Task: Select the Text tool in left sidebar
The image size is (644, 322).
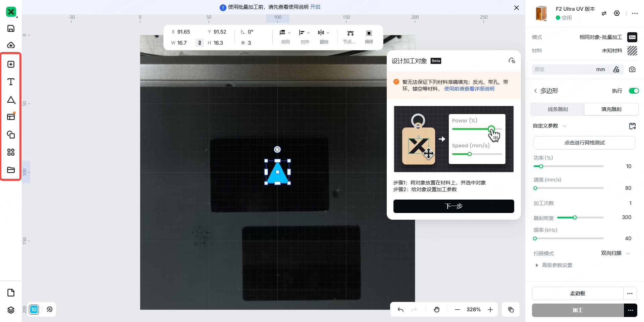Action: coord(11,82)
